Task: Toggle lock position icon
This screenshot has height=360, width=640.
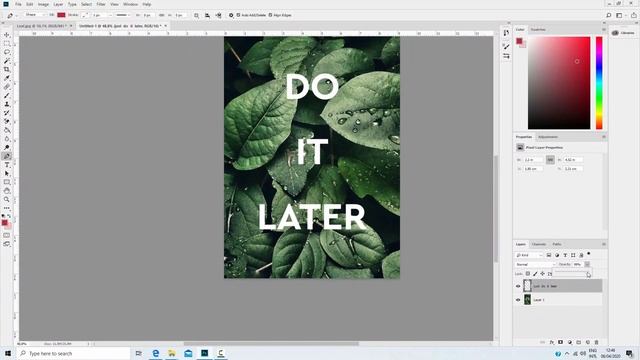Action: tap(542, 274)
